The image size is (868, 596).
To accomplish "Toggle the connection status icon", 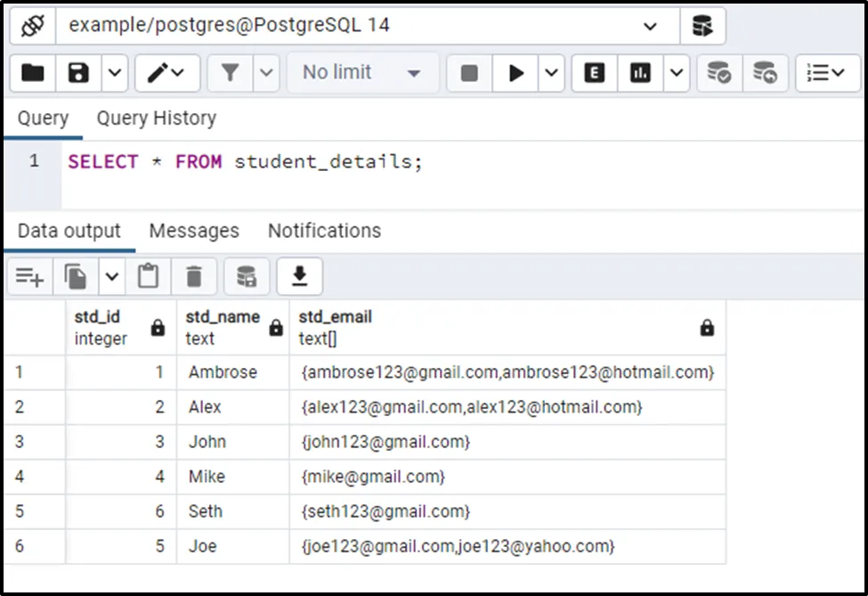I will [33, 26].
